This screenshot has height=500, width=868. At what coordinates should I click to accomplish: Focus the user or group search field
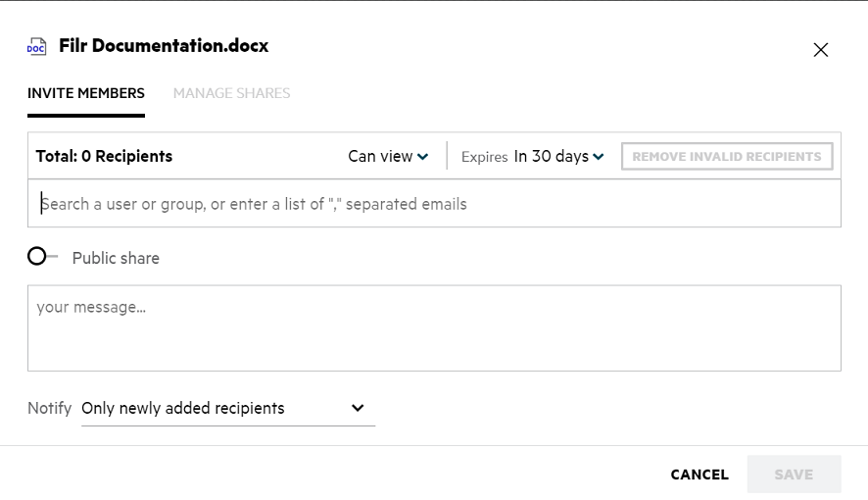pos(434,204)
